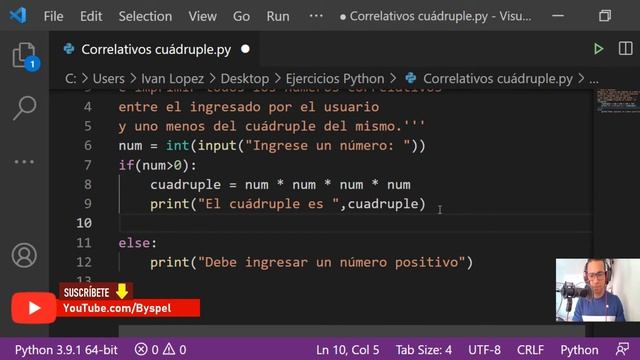
Task: Click the "El cuádruple es " string
Action: click(x=269, y=204)
